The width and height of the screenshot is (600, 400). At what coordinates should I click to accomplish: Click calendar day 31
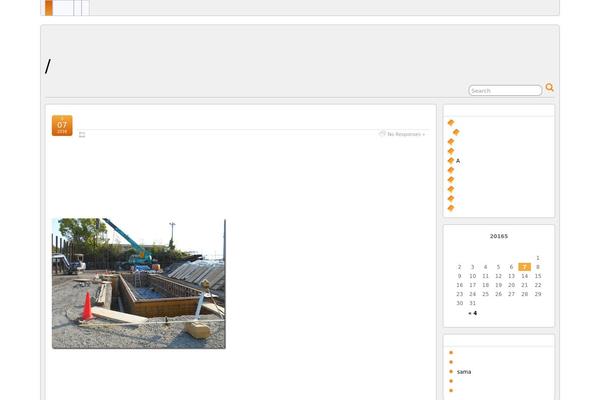pyautogui.click(x=473, y=303)
